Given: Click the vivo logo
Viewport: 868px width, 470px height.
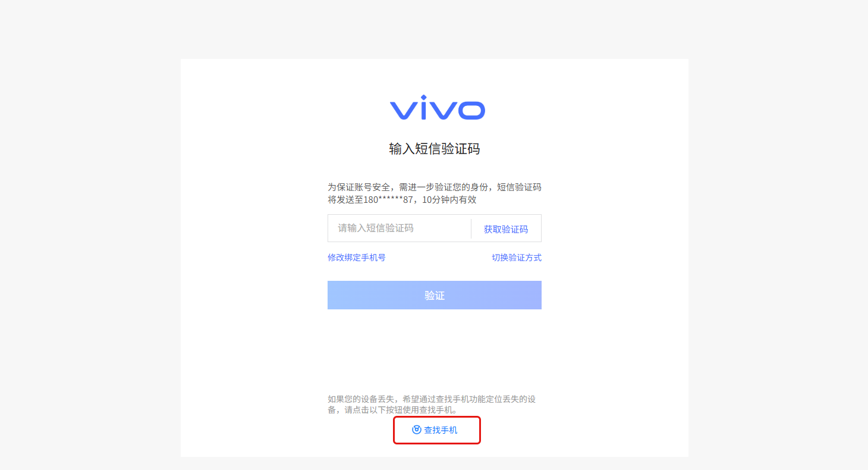Looking at the screenshot, I should click(437, 108).
